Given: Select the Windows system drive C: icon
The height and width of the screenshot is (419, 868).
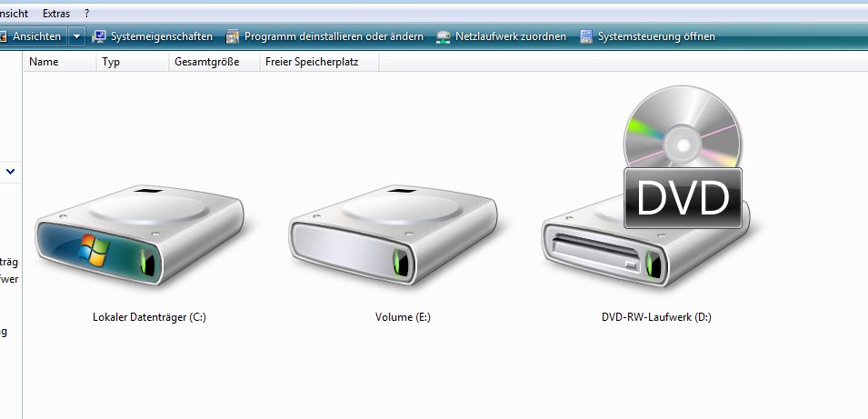Looking at the screenshot, I should [140, 235].
